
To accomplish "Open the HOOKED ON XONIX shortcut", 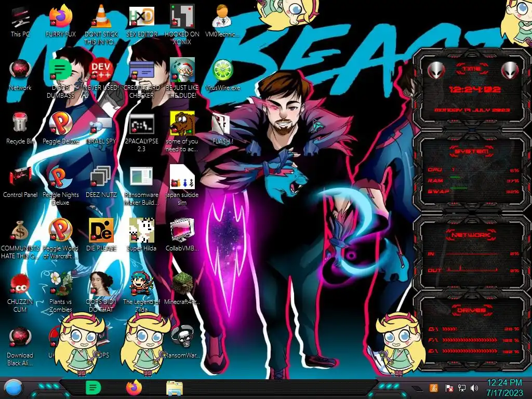I will [182, 24].
